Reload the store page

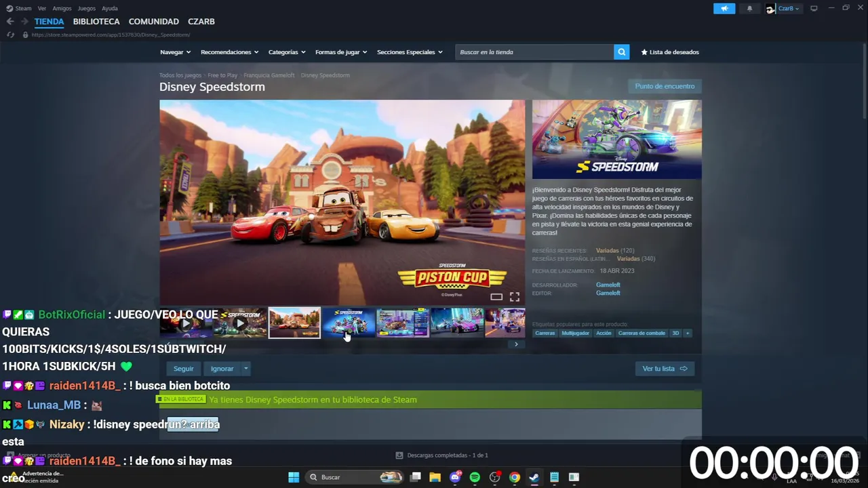[10, 35]
